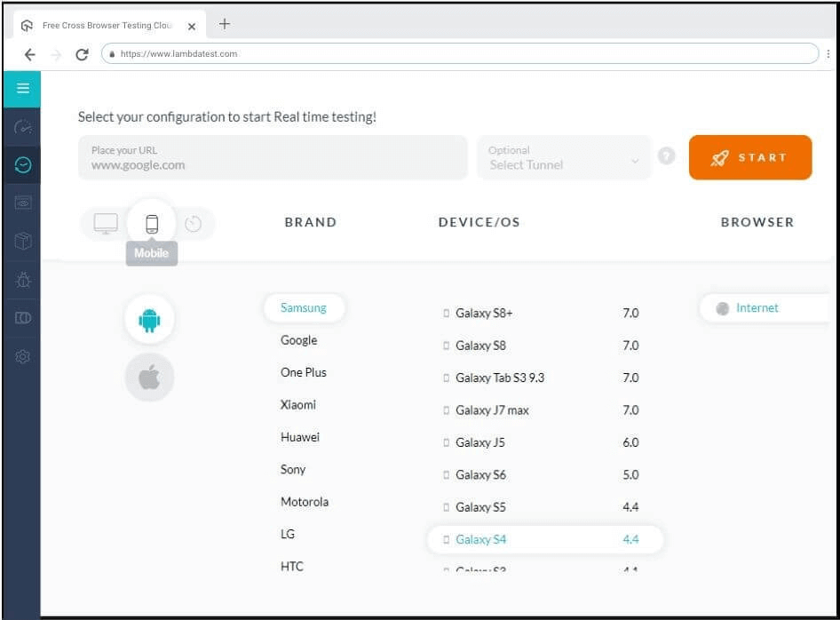
Task: Open a new browser tab
Action: 225,25
